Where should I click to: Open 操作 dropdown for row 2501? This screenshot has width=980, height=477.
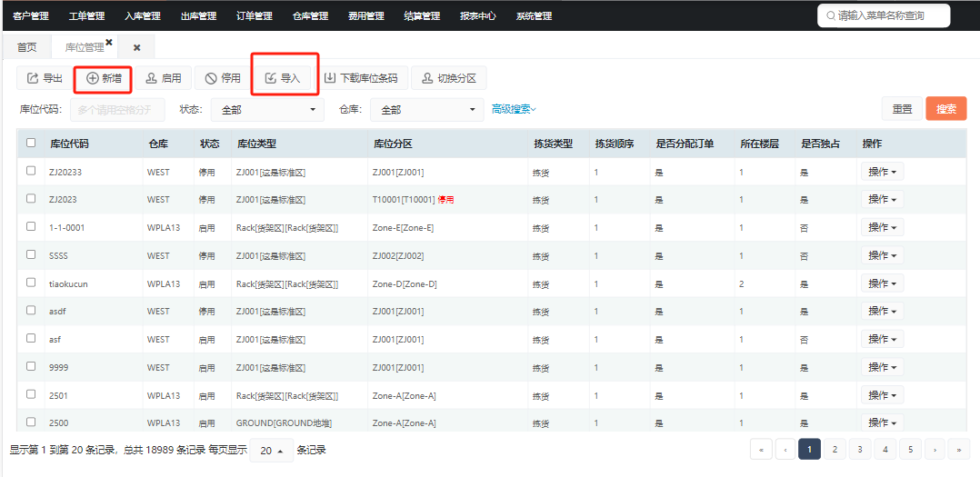pos(883,395)
